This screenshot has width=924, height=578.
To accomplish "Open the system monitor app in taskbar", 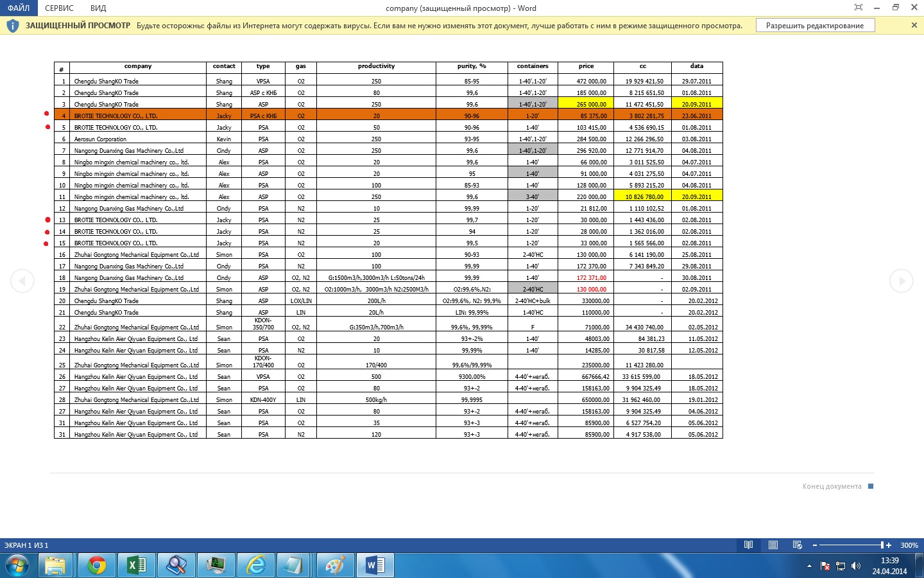I will (x=216, y=565).
